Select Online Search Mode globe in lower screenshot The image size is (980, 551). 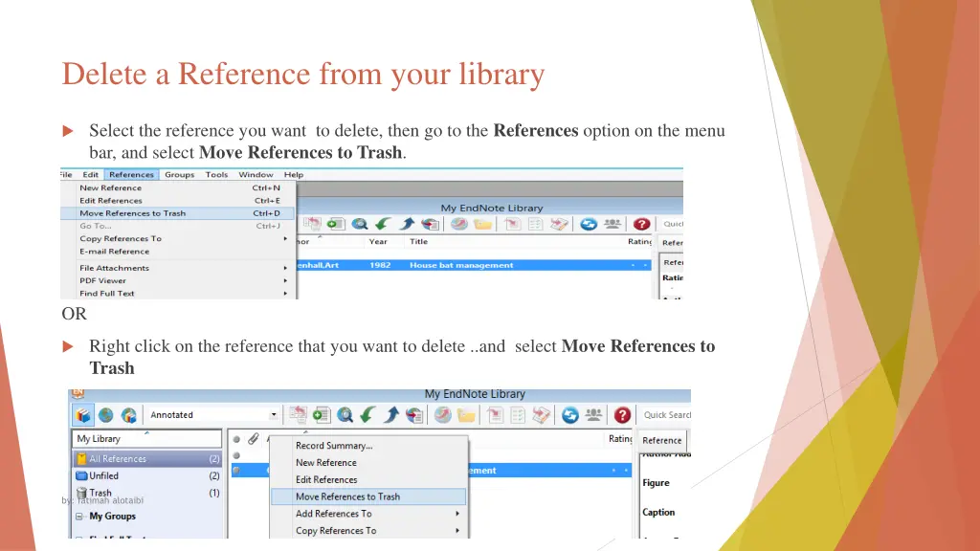click(105, 415)
